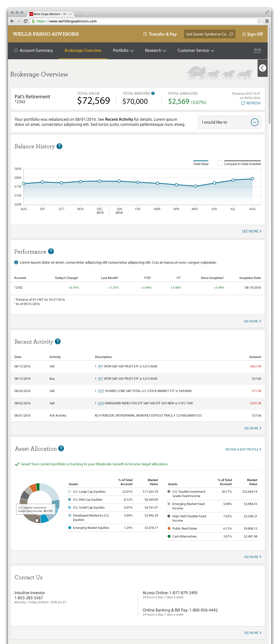Viewport: 279px width, 644px height.
Task: Click the Wells Fargo Advisors logo
Action: pyautogui.click(x=46, y=34)
